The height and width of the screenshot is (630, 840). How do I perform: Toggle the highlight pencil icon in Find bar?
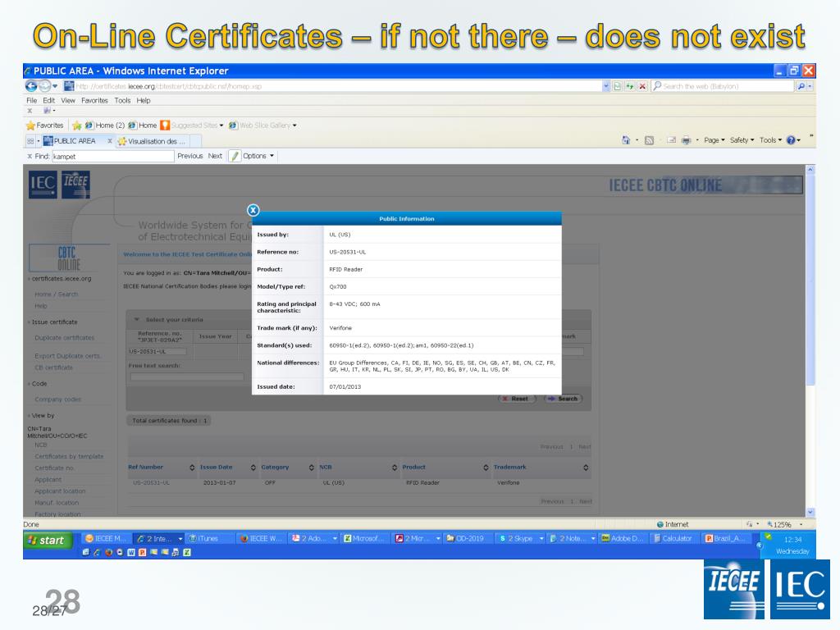click(234, 156)
